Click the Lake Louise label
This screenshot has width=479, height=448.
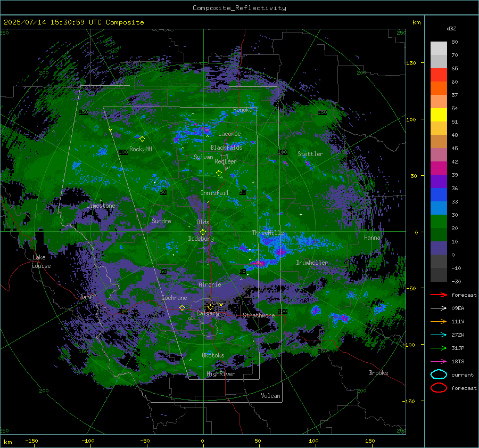(41, 262)
